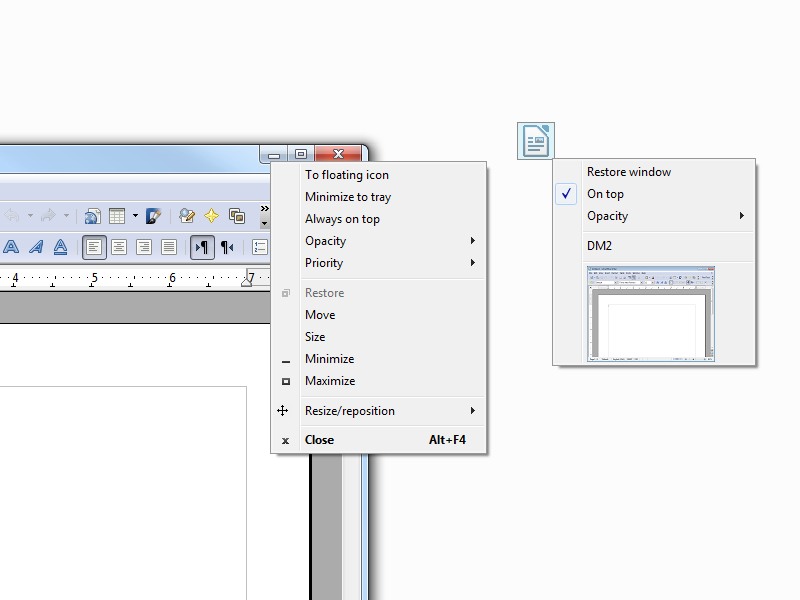This screenshot has height=600, width=800.
Task: Apply Bold using the A icon
Action: click(x=13, y=247)
